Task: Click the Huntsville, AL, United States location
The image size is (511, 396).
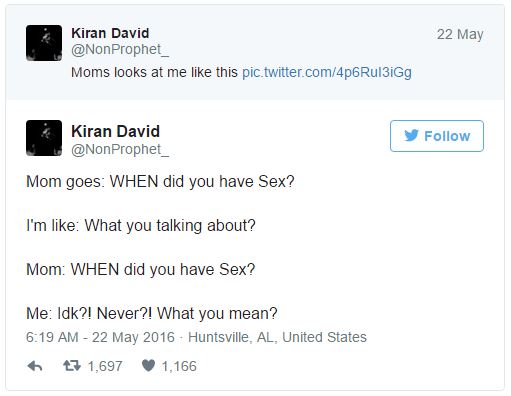Action: tap(277, 337)
